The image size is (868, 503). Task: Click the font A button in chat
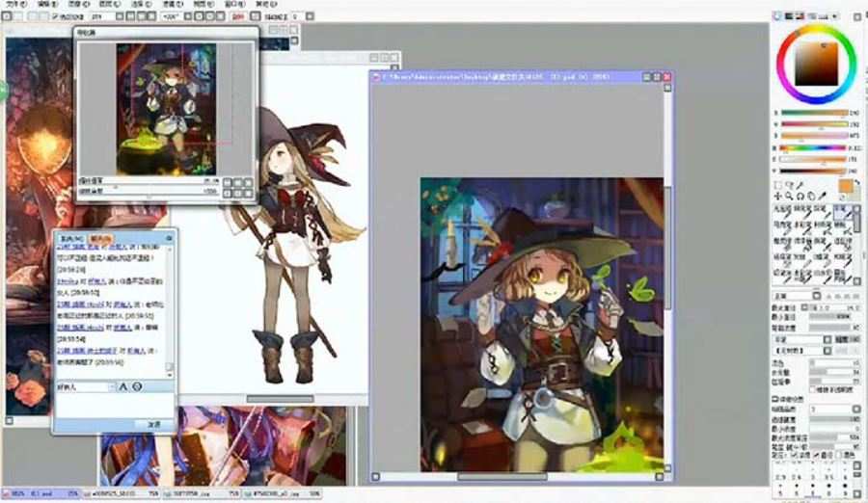(123, 386)
